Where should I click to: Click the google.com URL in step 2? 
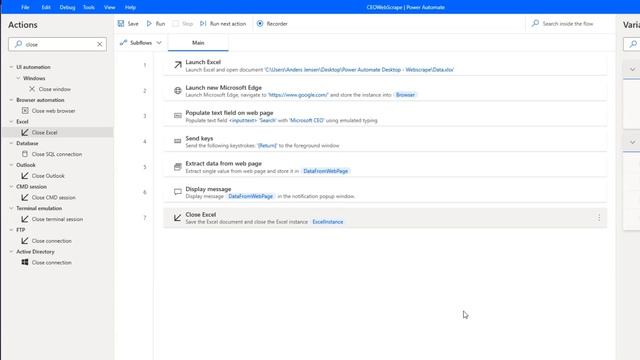pyautogui.click(x=298, y=95)
